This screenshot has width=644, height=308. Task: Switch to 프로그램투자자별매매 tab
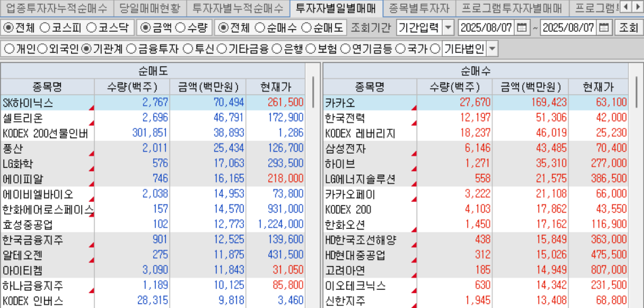click(511, 7)
